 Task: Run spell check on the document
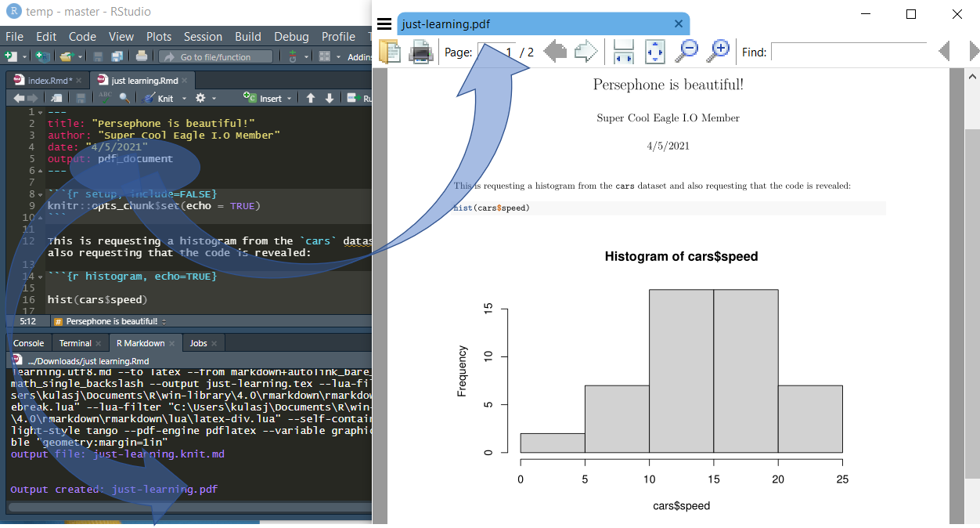[105, 98]
